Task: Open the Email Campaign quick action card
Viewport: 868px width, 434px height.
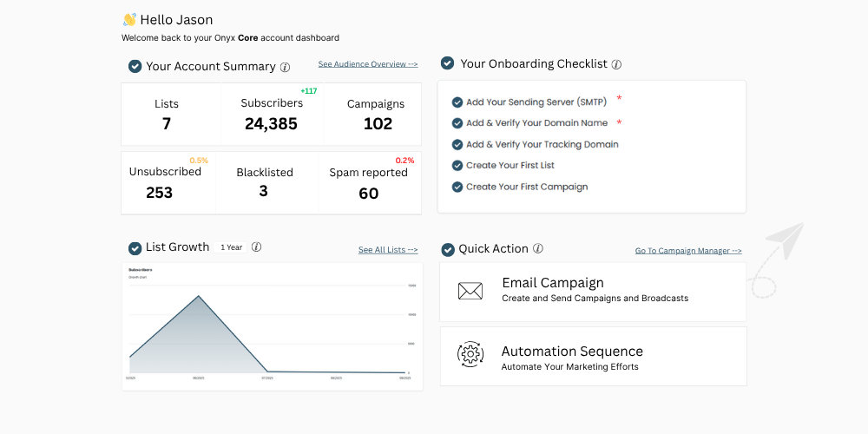Action: click(x=593, y=291)
